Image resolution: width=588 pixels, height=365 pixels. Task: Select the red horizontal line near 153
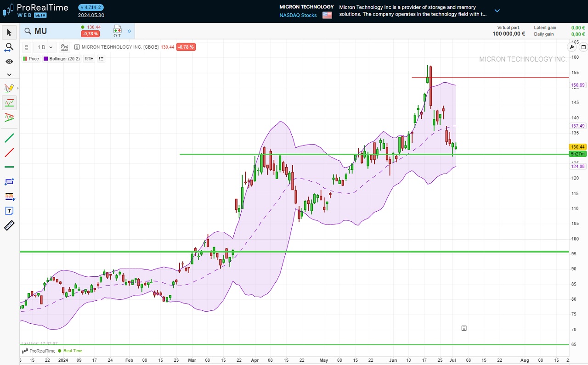490,77
